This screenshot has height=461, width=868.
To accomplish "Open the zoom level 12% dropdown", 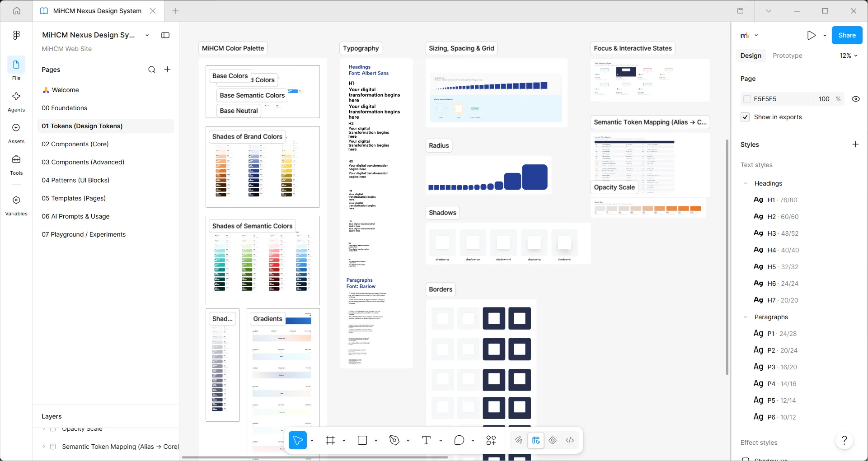I will pyautogui.click(x=849, y=56).
